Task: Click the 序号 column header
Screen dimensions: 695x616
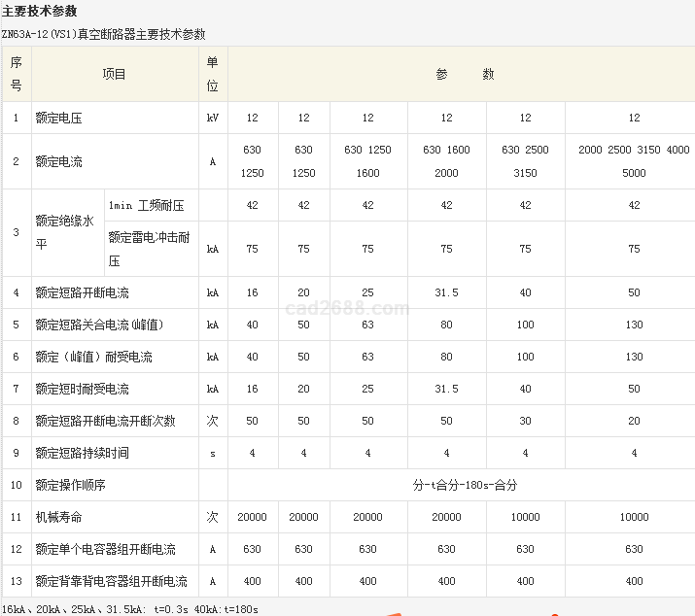Action: 16,74
